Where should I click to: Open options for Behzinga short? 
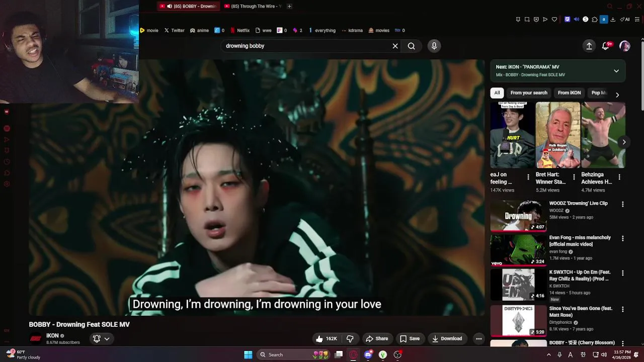click(x=619, y=177)
